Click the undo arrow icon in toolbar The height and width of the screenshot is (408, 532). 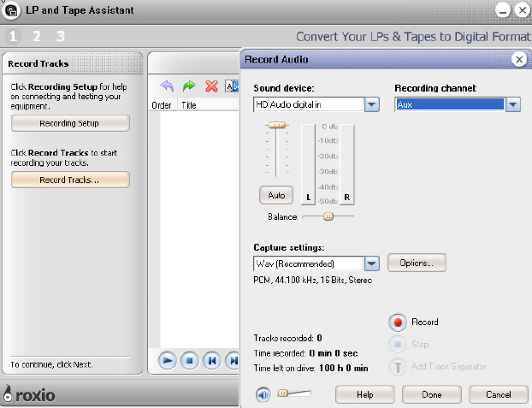tap(167, 86)
